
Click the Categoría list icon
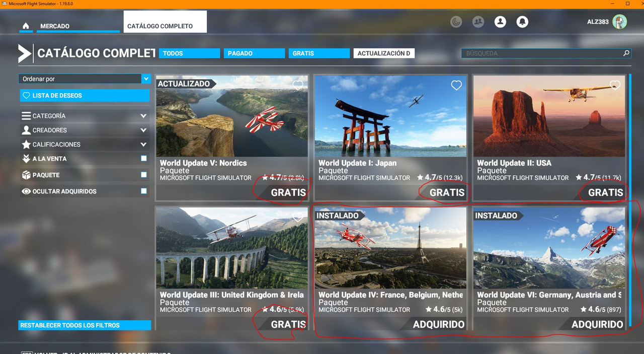pyautogui.click(x=26, y=116)
